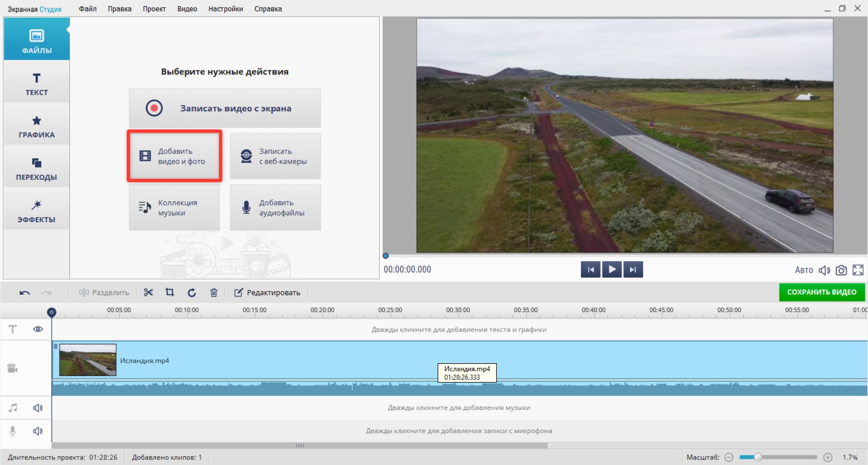Jump to the next frame button

tap(633, 270)
